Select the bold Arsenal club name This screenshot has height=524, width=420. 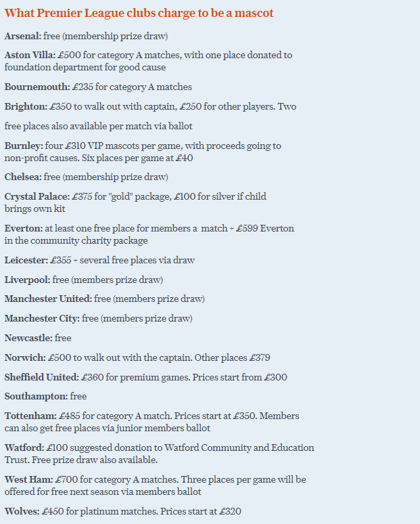[x=23, y=36]
